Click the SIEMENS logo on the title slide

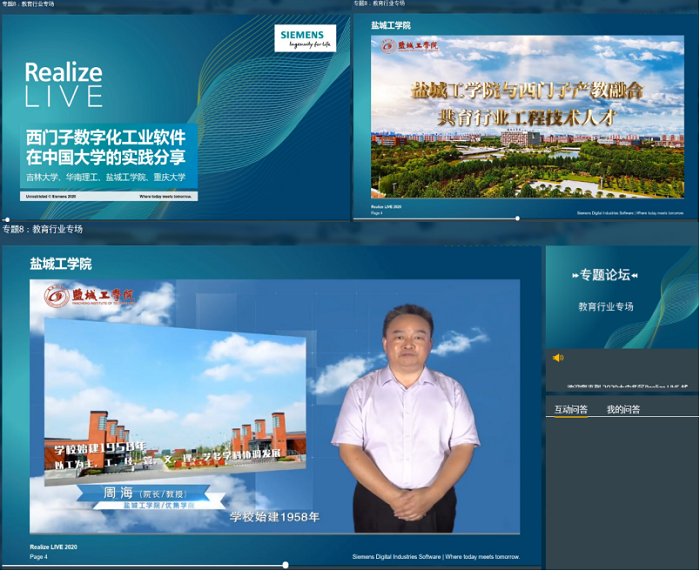coord(305,38)
